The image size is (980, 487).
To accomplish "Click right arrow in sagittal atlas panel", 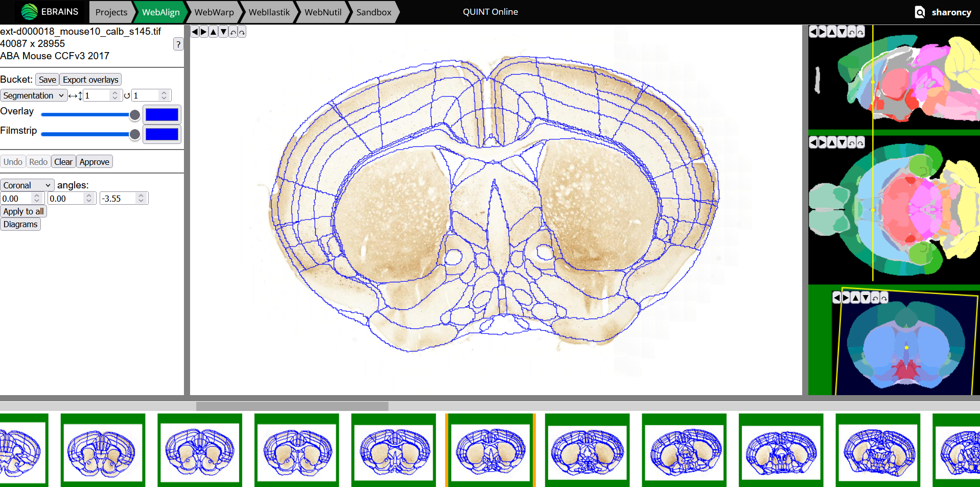I will point(823,32).
